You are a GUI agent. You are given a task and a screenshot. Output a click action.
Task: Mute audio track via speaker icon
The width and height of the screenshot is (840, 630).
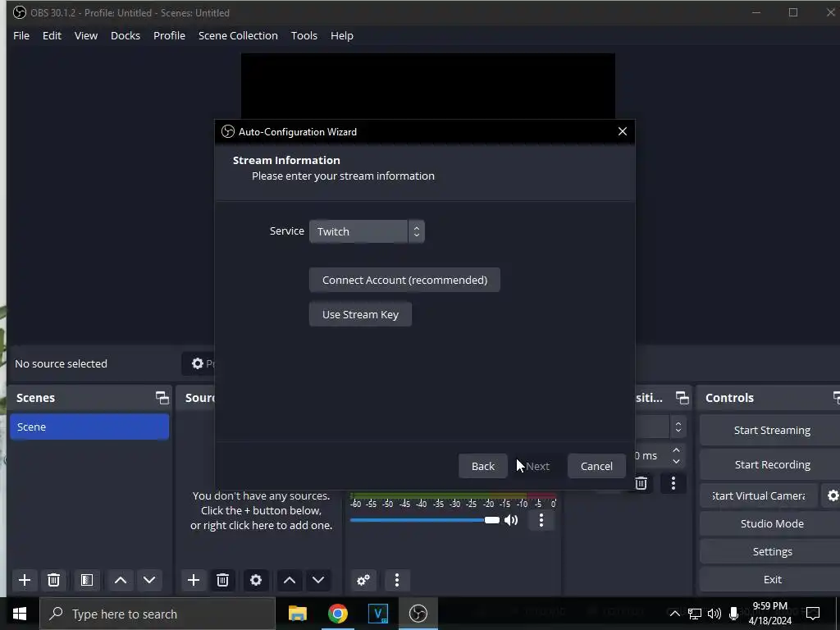tap(511, 520)
